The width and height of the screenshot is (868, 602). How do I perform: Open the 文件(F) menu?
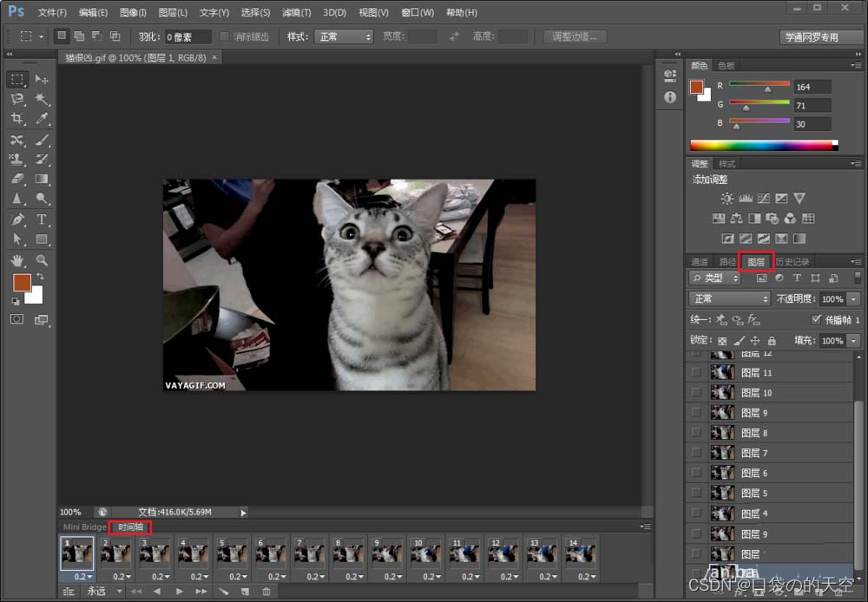point(52,12)
